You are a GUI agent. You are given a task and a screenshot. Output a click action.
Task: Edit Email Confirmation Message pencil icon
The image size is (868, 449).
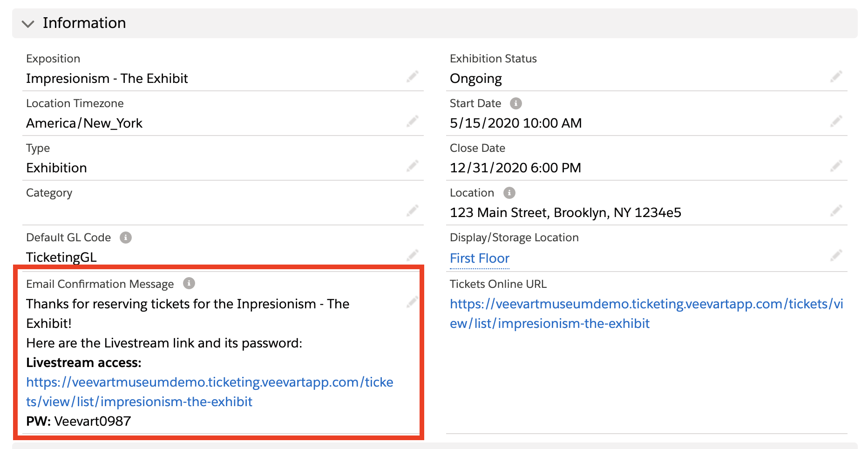(412, 302)
